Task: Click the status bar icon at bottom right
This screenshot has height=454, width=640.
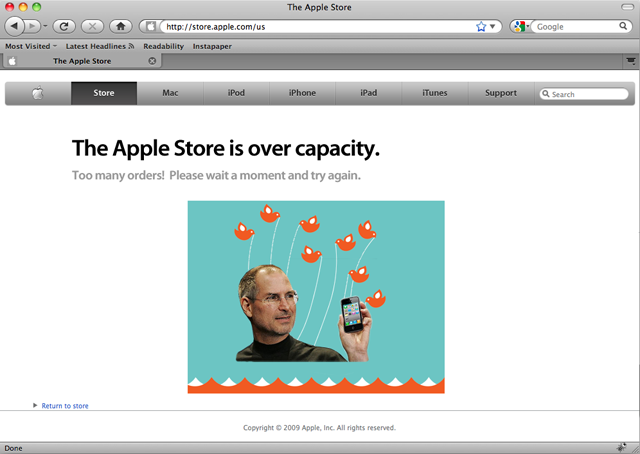Action: [622, 447]
